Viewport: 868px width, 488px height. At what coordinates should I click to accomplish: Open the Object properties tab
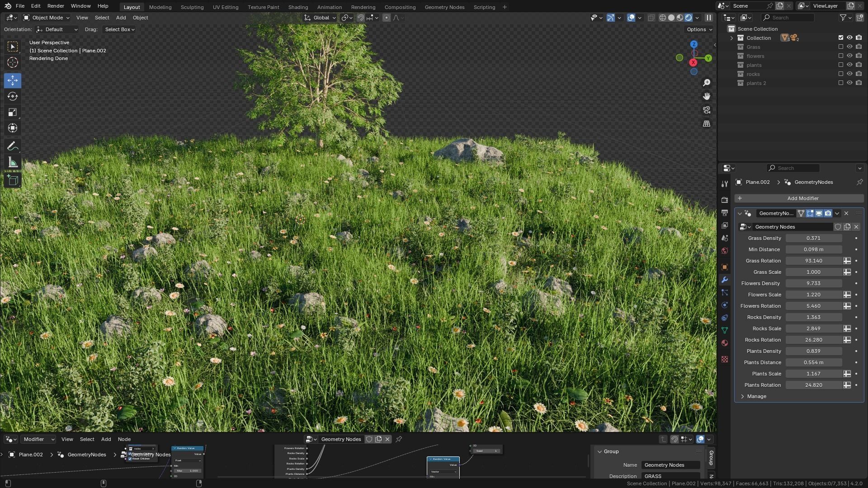tap(725, 267)
